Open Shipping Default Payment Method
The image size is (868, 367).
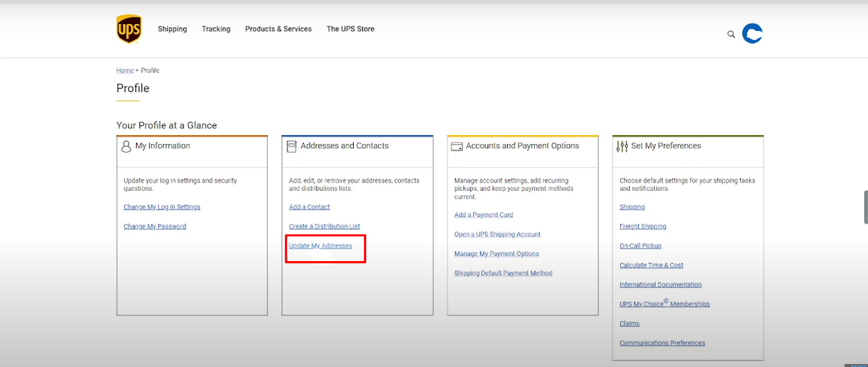tap(503, 273)
